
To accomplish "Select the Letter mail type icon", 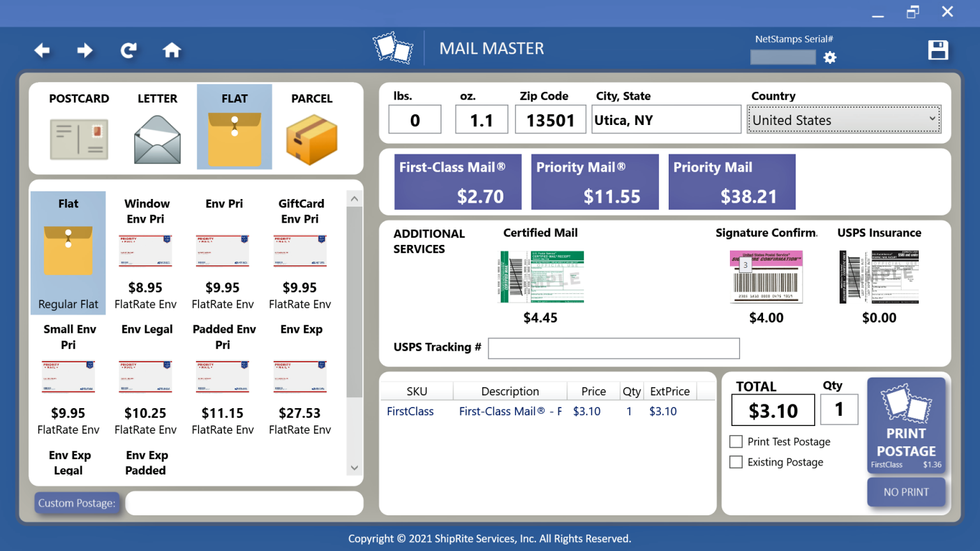I will [x=157, y=139].
